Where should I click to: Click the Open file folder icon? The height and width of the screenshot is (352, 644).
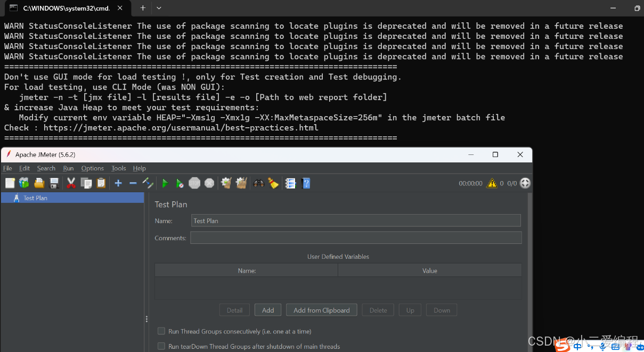click(39, 183)
